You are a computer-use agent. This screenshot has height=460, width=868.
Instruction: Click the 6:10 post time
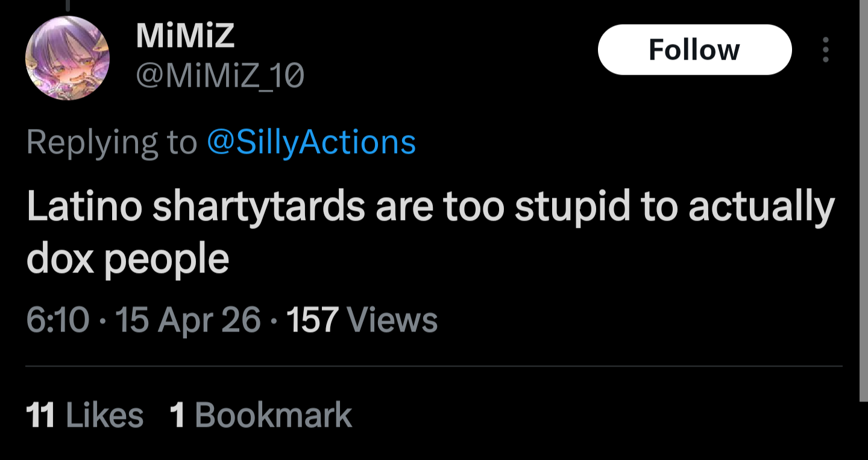coord(58,320)
